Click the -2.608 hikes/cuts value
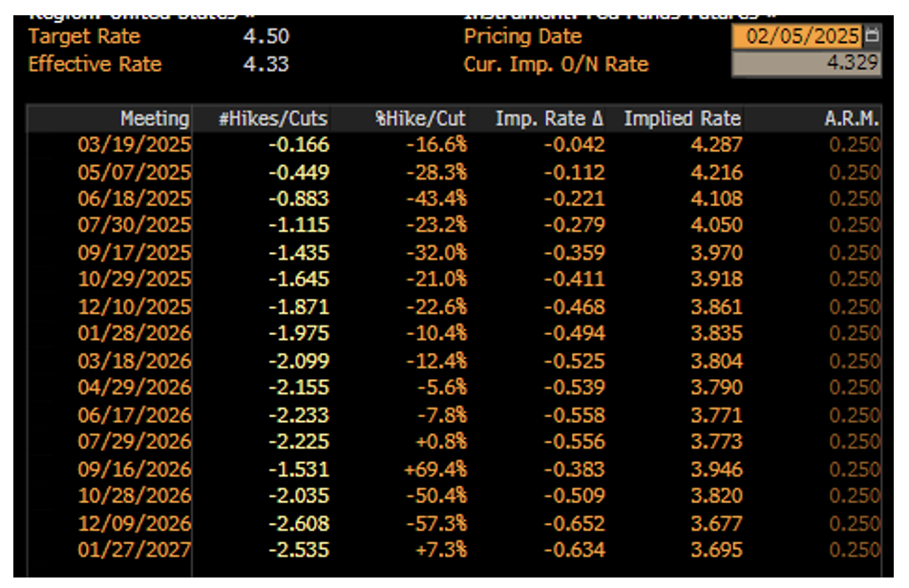The height and width of the screenshot is (588, 909). (x=300, y=524)
